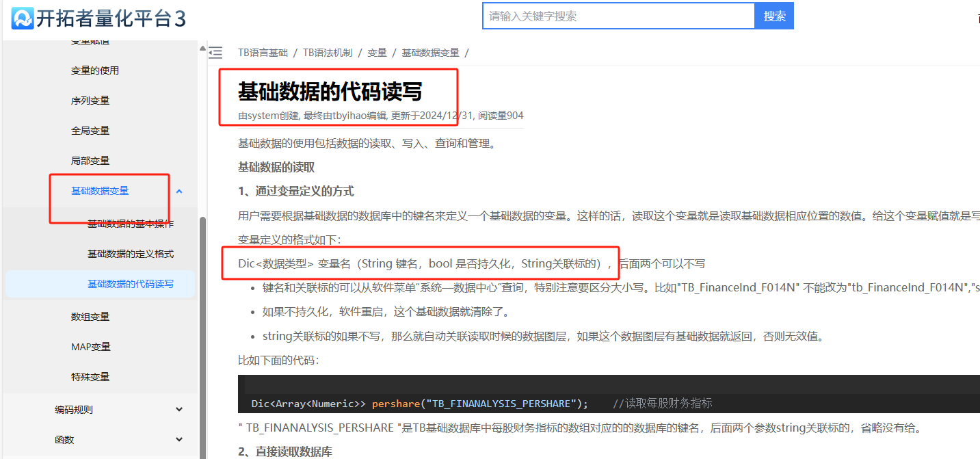Image resolution: width=980 pixels, height=459 pixels.
Task: Collapse the 基础数据变量 sidebar chevron
Action: [179, 191]
